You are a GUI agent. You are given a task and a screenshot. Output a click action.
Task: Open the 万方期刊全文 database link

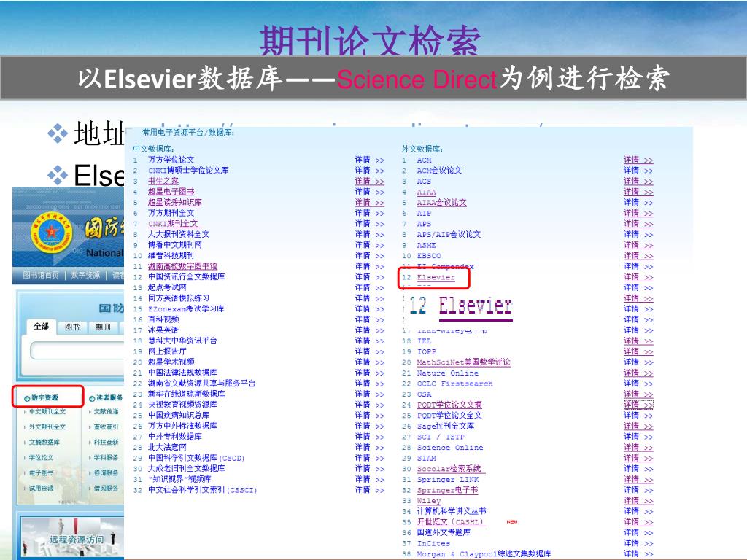(x=171, y=213)
